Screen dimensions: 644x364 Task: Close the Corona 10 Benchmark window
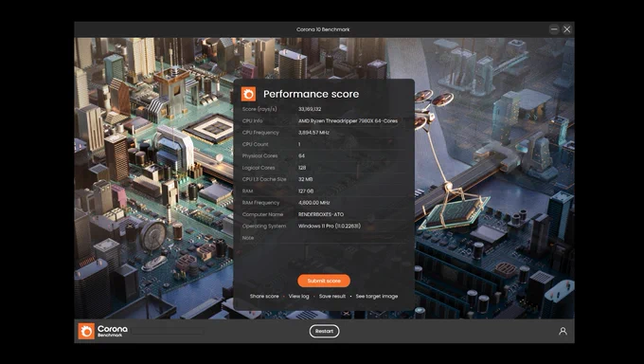tap(566, 29)
